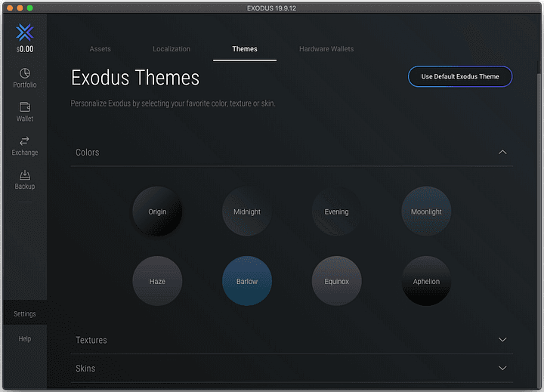The width and height of the screenshot is (544, 392).
Task: Click the yellow minimize window button
Action: click(x=20, y=8)
